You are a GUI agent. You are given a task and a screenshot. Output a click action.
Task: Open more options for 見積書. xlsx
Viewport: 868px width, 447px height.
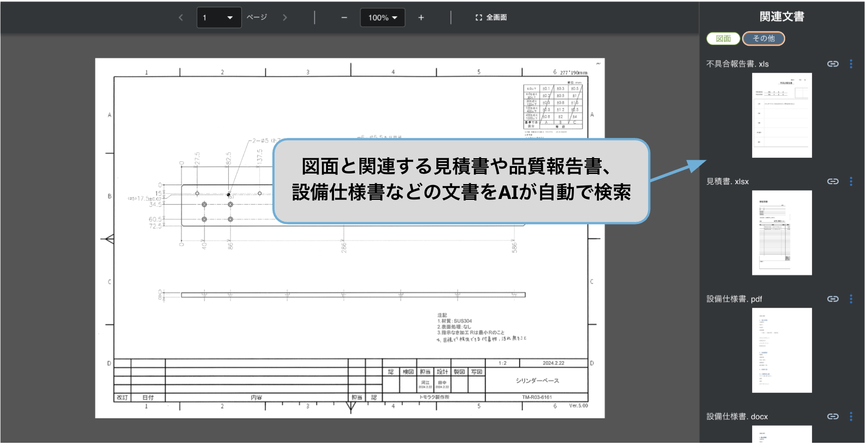(851, 181)
